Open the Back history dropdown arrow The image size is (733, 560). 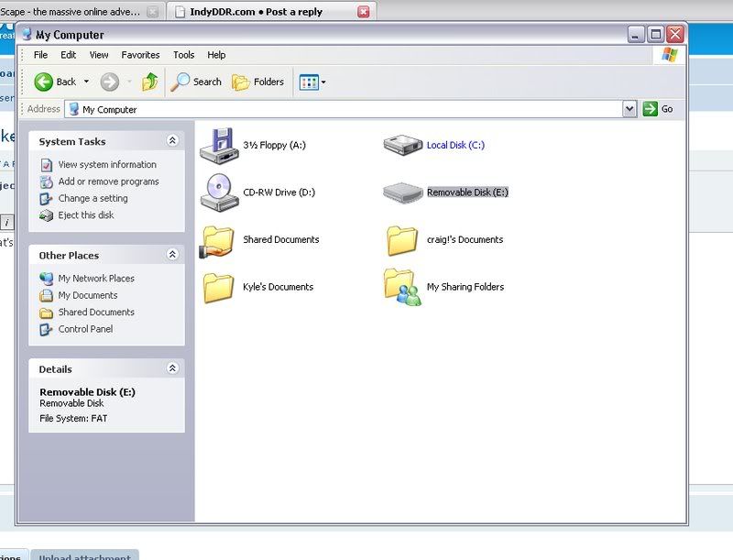pos(86,82)
